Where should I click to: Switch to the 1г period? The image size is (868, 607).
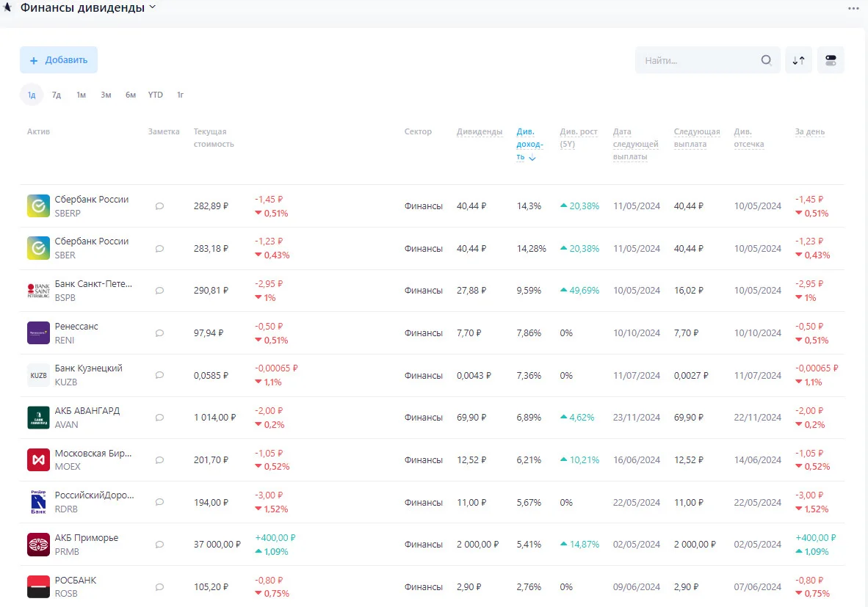click(x=181, y=95)
